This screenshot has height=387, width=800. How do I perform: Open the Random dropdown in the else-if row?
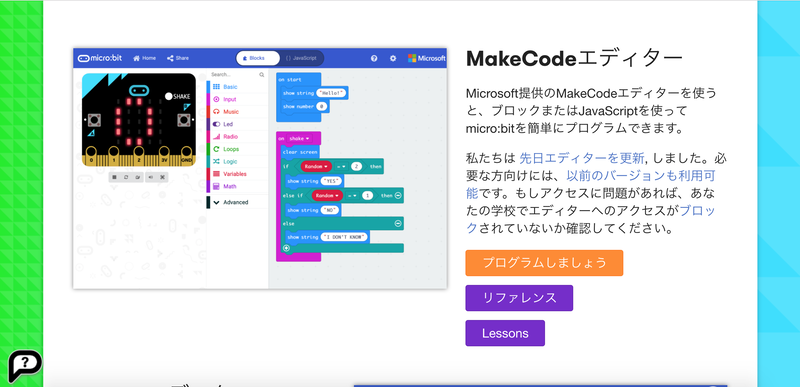tap(328, 195)
